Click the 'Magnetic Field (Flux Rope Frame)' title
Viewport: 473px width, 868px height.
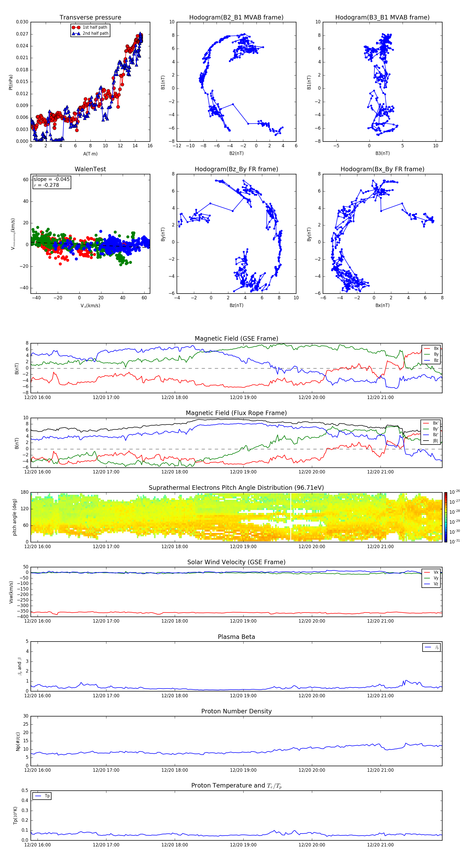[x=236, y=413]
